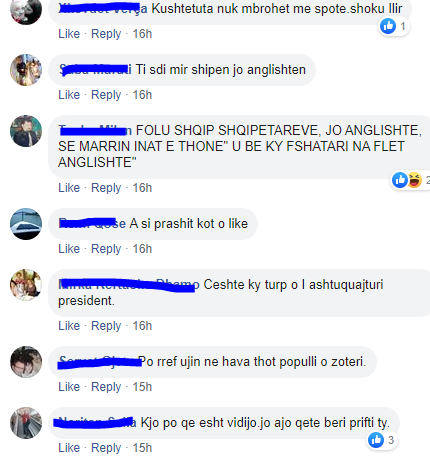Open profile picture beside FOLU SHQIP comment
This screenshot has height=464, width=430.
[26, 131]
